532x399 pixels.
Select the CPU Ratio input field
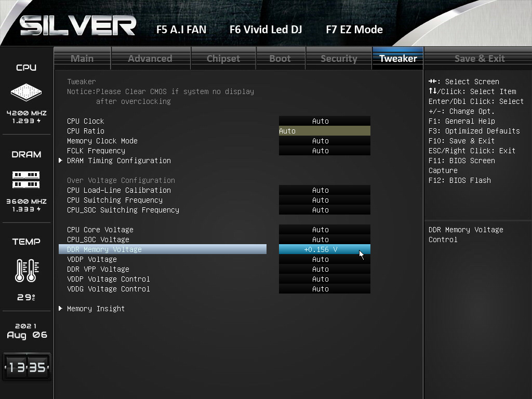tap(324, 131)
